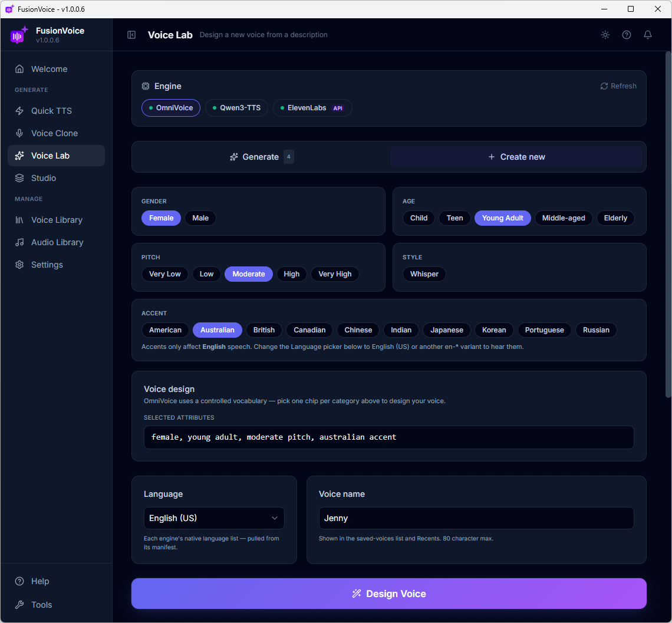Viewport: 672px width, 623px height.
Task: Toggle light theme sun icon
Action: click(605, 35)
